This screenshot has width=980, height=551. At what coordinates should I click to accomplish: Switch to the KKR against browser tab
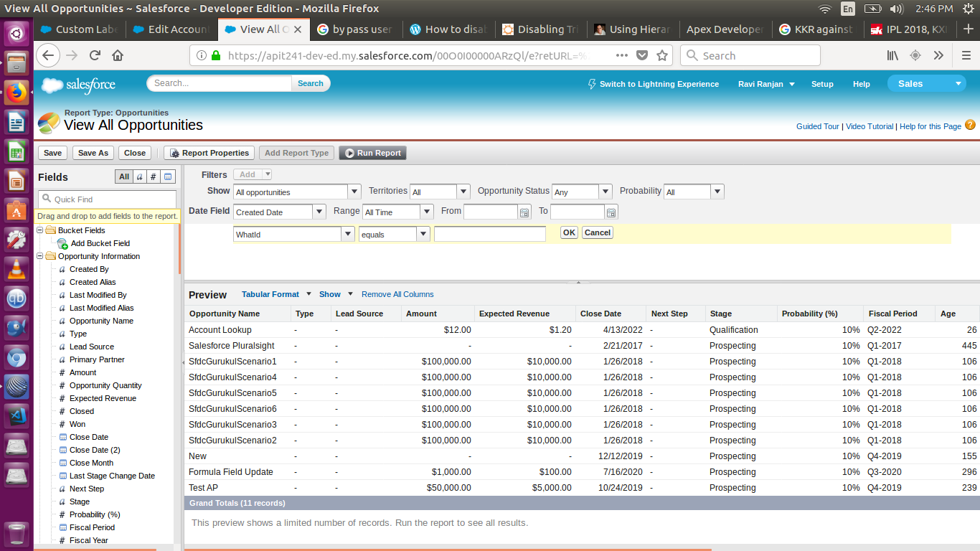click(816, 29)
